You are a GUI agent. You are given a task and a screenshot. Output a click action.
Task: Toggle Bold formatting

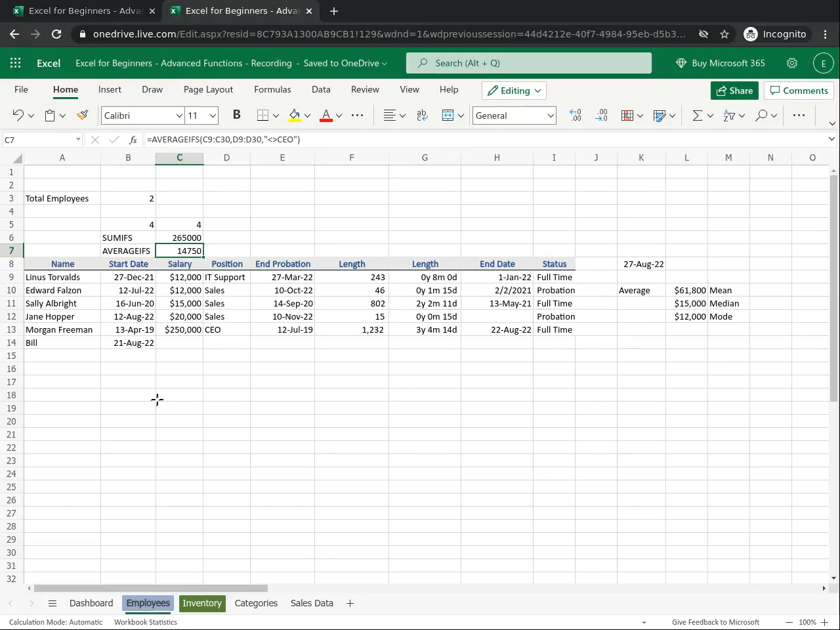click(236, 115)
